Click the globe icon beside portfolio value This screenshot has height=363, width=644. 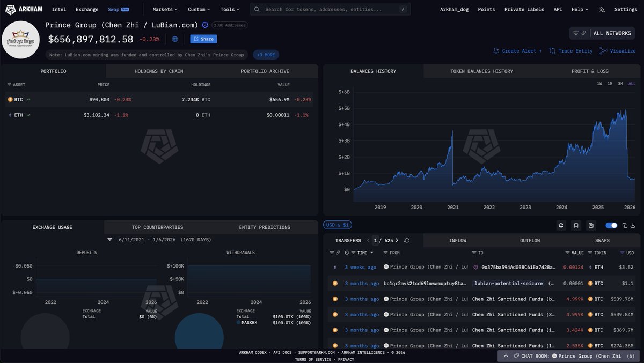175,39
